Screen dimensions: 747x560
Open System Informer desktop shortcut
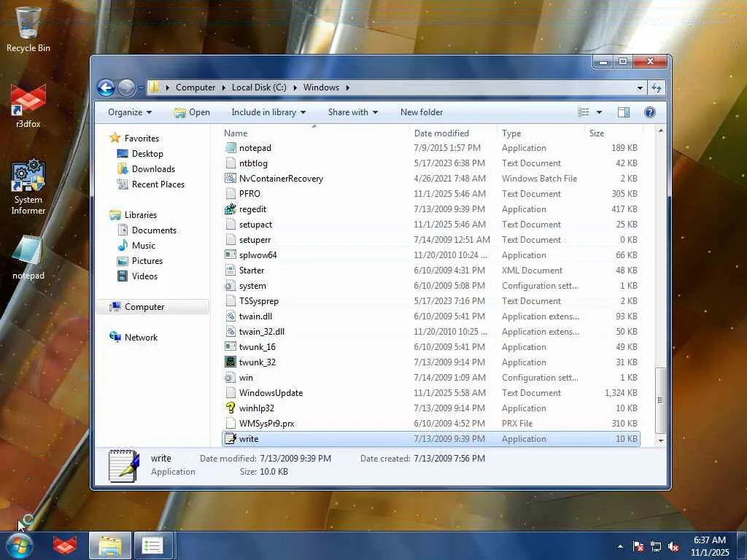click(x=28, y=187)
